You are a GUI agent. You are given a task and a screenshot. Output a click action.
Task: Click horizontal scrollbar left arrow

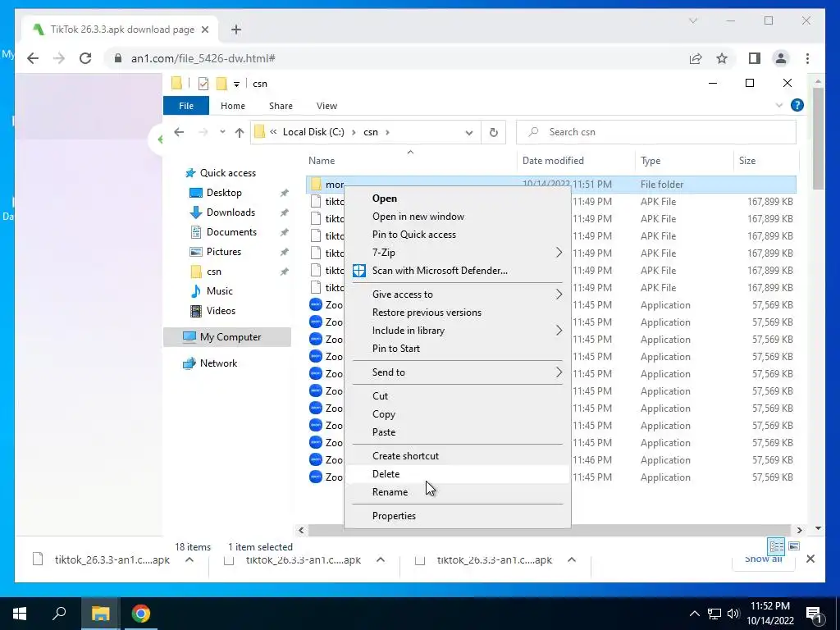coord(301,530)
